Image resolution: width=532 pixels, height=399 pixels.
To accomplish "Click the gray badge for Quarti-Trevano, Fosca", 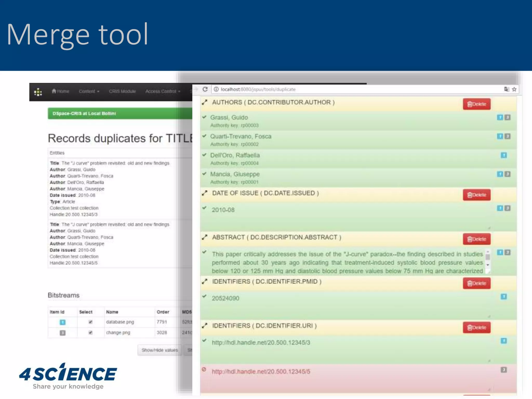I will (x=508, y=136).
